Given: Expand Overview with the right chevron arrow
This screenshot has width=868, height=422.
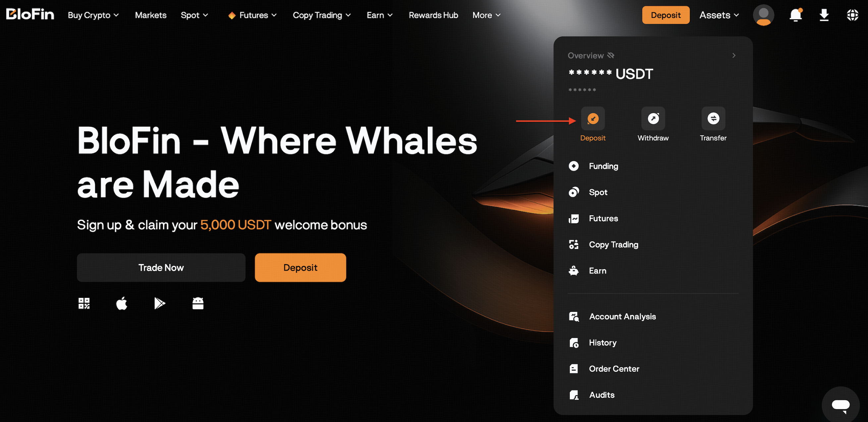Looking at the screenshot, I should pos(734,55).
